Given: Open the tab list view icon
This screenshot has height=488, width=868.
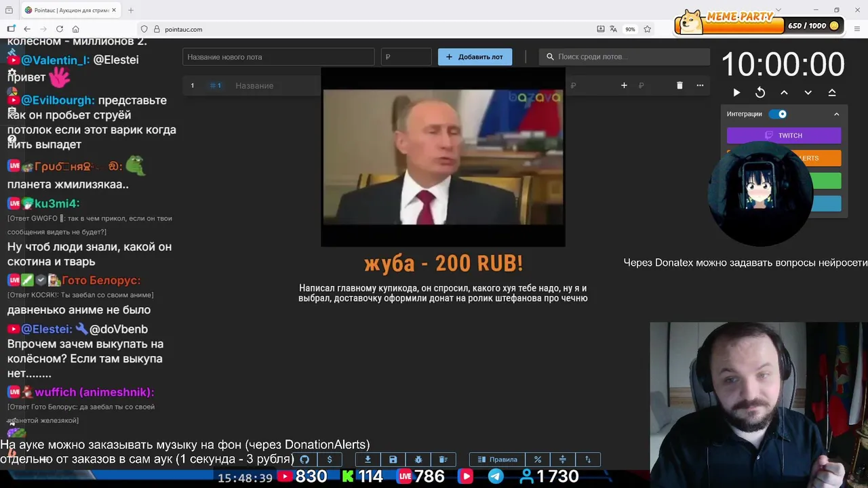Looking at the screenshot, I should click(9, 10).
